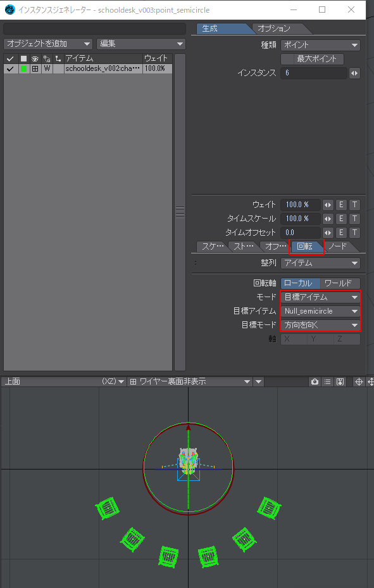Screen dimensions: 374x588
Task: Open the viewport list options icon
Action: coord(327,381)
